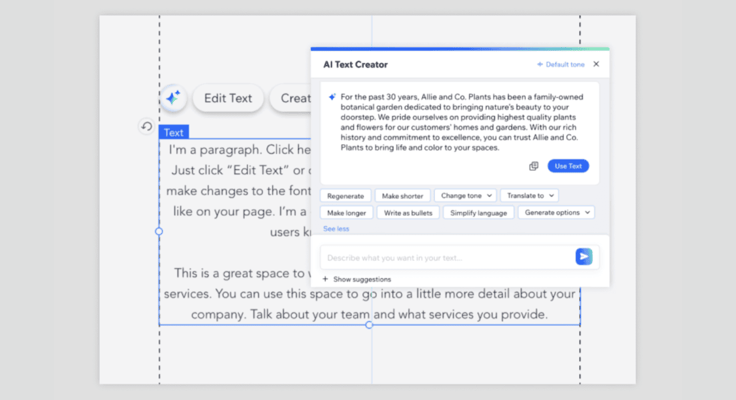Collapse the options with See less
This screenshot has width=736, height=400.
click(336, 229)
